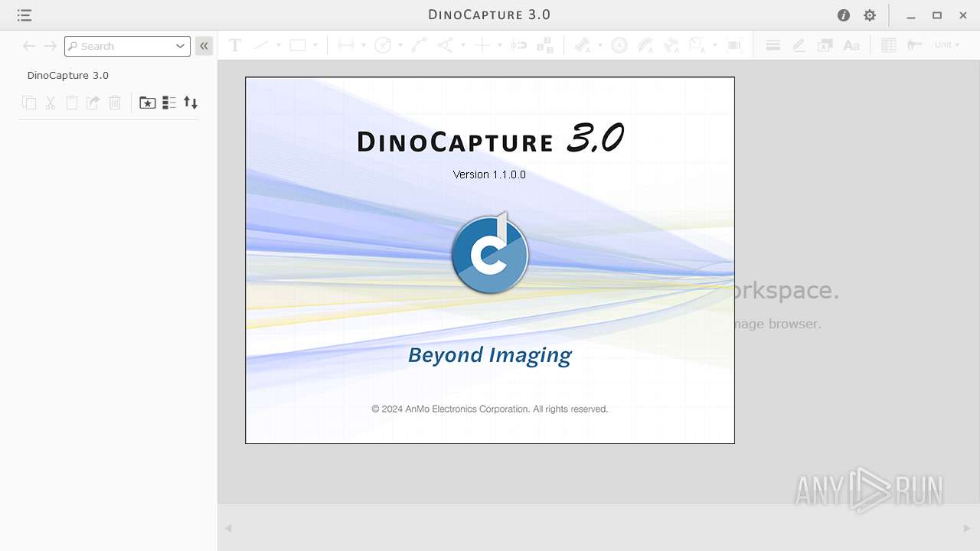This screenshot has width=980, height=551.
Task: Switch to list view icon
Action: coord(169,103)
